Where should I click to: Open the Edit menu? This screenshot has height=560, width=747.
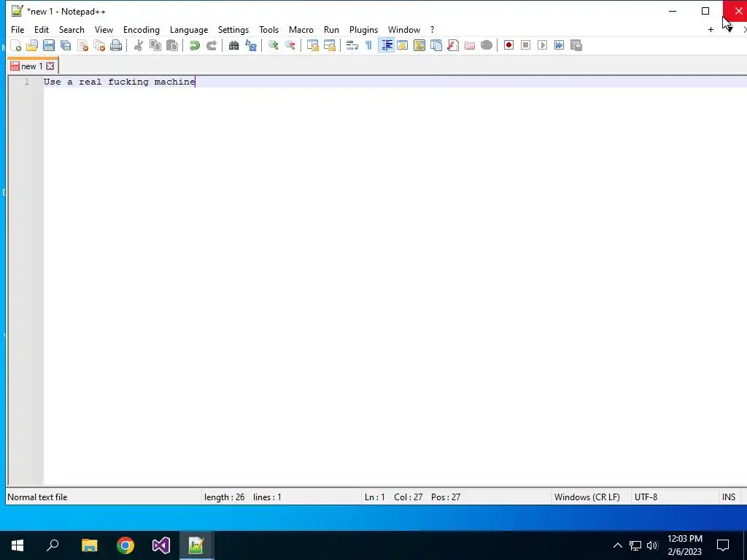pos(42,29)
